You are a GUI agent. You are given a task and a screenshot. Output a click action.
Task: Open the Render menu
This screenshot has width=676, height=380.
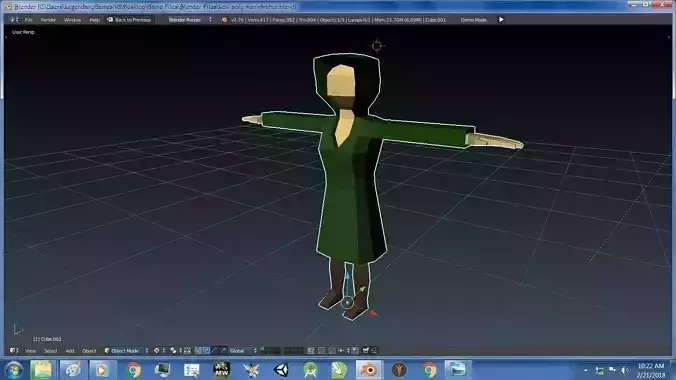pyautogui.click(x=48, y=20)
